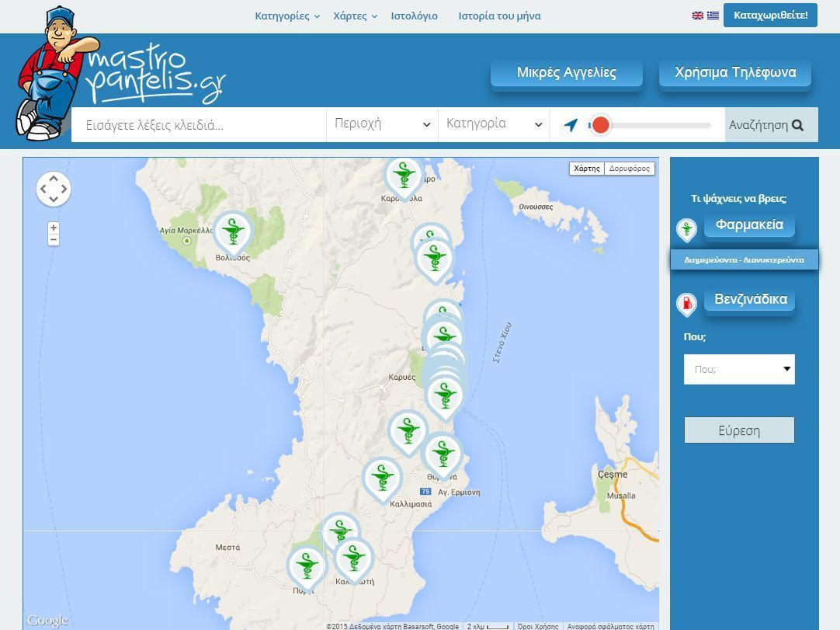Select the Greek flag language icon

click(713, 16)
